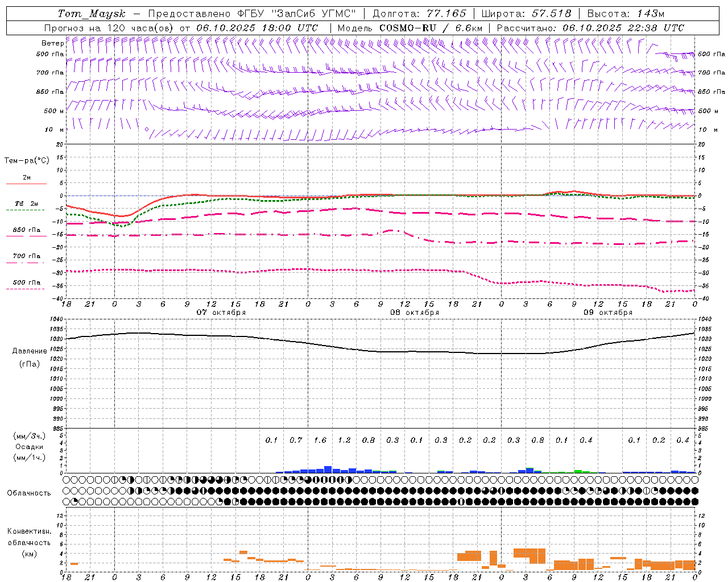This screenshot has height=582, width=728.
Task: Click the Td 2м dew point legend entry
Action: click(26, 203)
